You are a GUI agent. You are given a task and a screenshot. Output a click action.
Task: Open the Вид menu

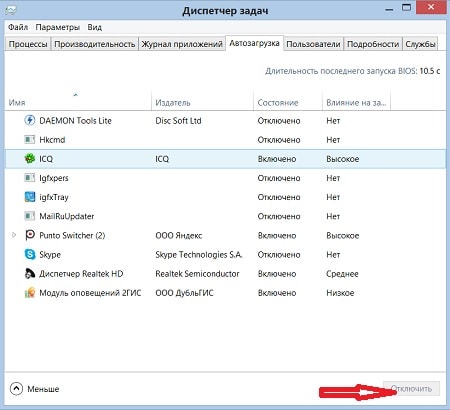click(95, 27)
